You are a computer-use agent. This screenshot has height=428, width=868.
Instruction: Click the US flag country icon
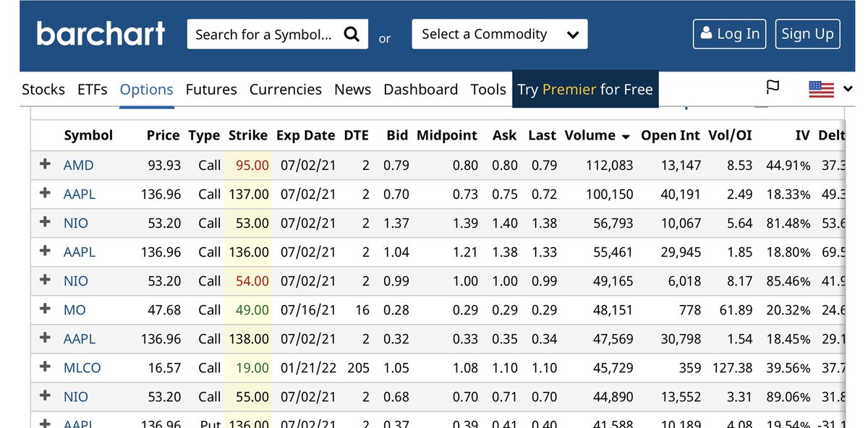click(x=821, y=89)
